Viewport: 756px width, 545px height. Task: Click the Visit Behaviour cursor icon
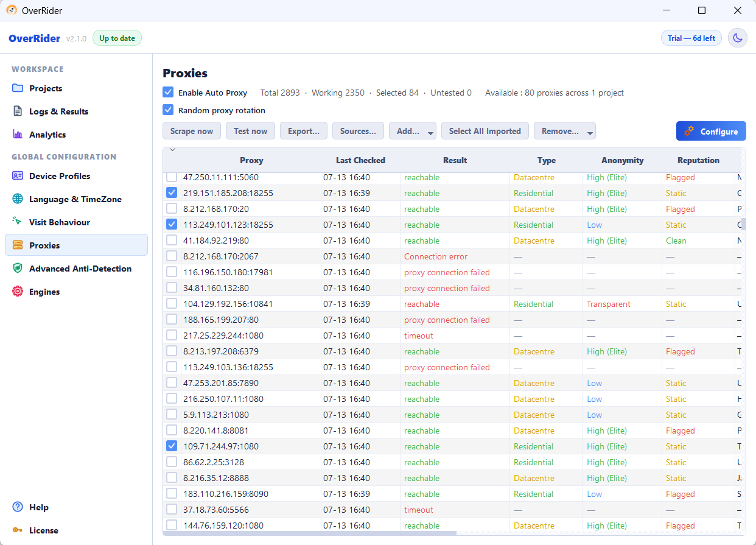[18, 222]
